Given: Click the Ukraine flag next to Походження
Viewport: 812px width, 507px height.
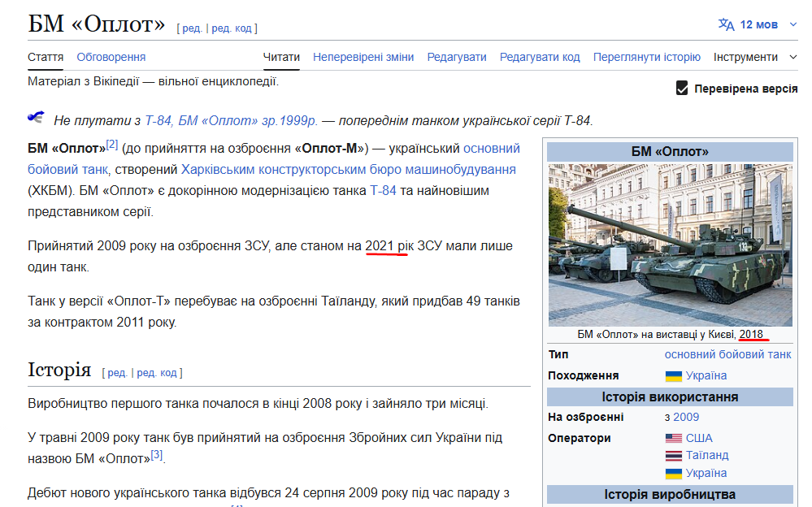Looking at the screenshot, I should click(675, 375).
